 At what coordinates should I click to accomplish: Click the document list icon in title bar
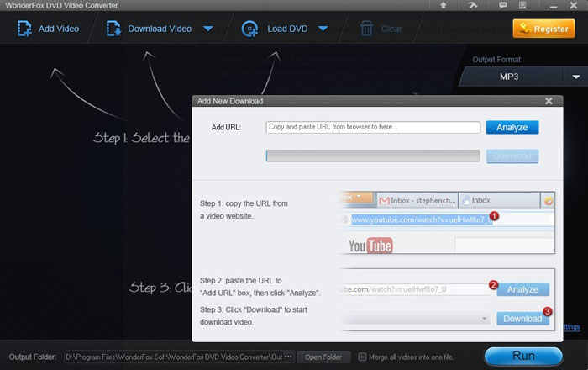[x=522, y=5]
